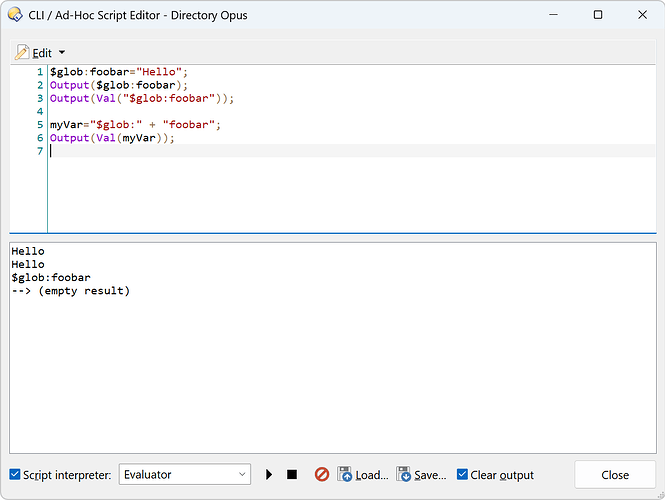
Task: Stop script execution with the square button
Action: tap(292, 474)
